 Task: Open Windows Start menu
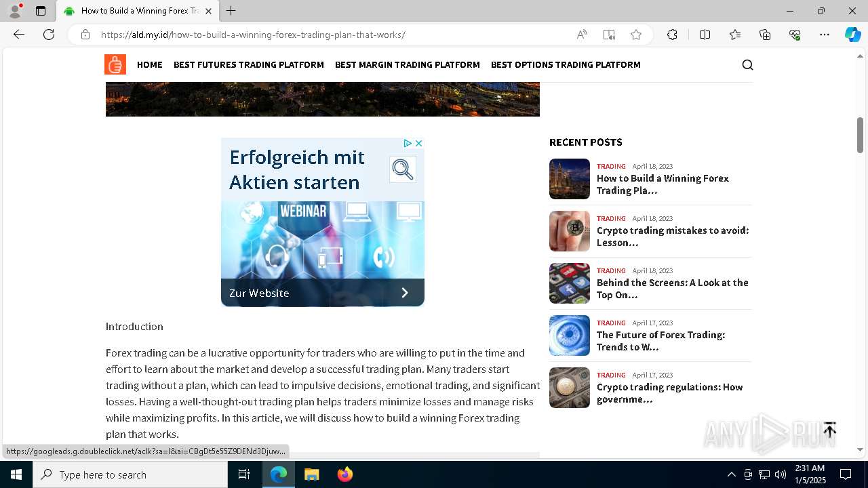point(16,474)
